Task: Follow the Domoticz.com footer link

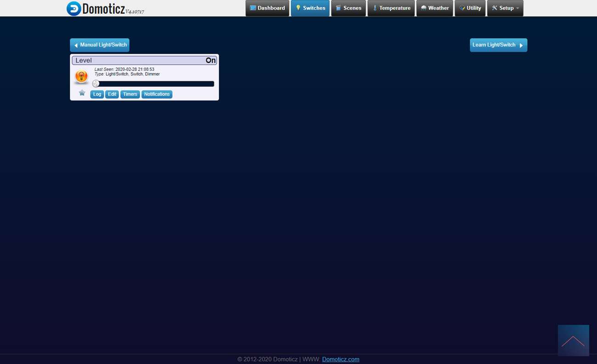Action: pyautogui.click(x=340, y=359)
